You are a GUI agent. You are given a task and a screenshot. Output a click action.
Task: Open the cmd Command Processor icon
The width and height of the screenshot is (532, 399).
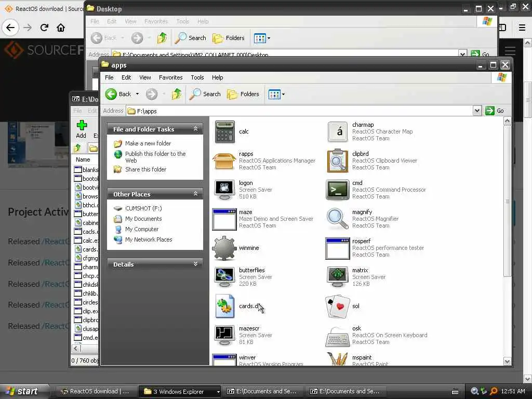pyautogui.click(x=337, y=190)
